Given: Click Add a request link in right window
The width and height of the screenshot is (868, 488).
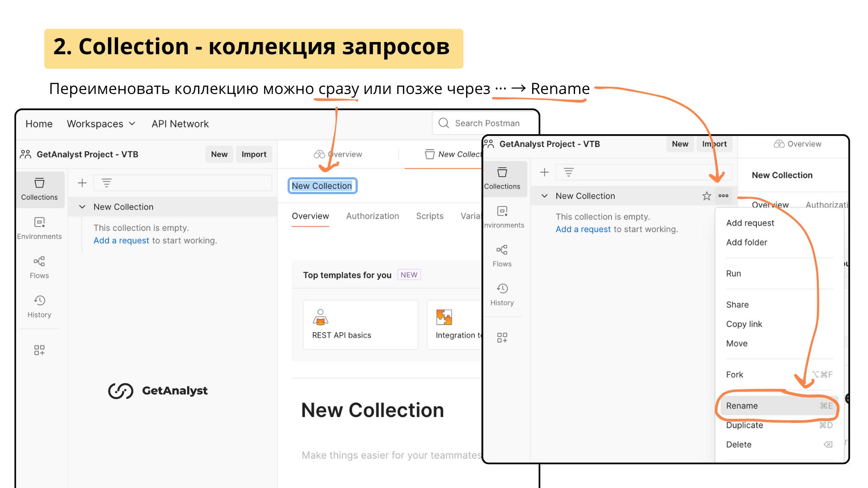Looking at the screenshot, I should [583, 229].
